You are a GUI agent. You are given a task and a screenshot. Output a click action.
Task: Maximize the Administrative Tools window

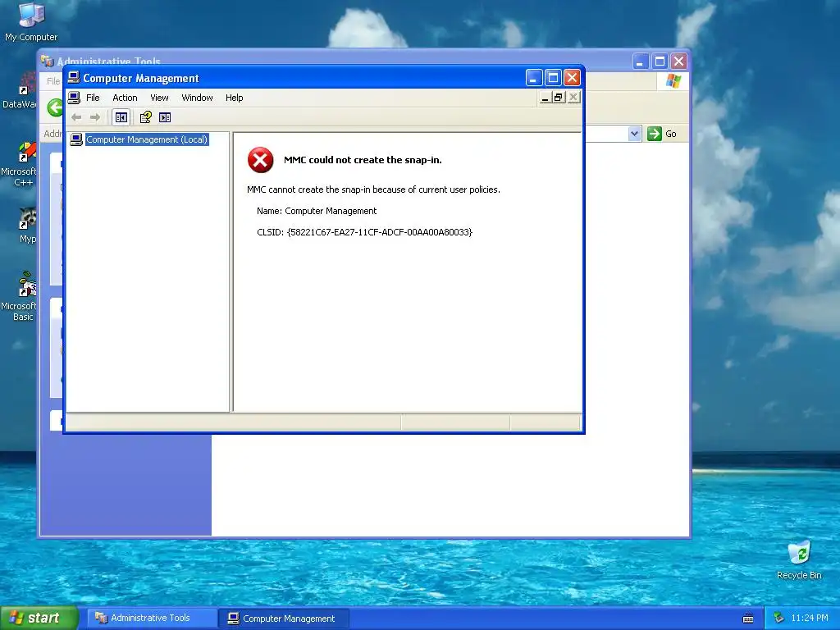(x=660, y=62)
